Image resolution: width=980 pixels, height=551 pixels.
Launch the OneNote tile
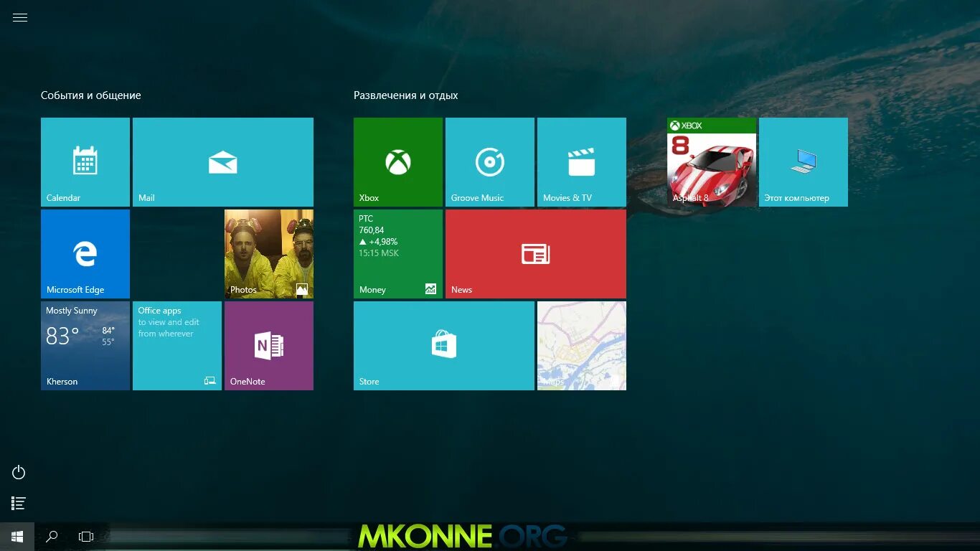tap(269, 346)
